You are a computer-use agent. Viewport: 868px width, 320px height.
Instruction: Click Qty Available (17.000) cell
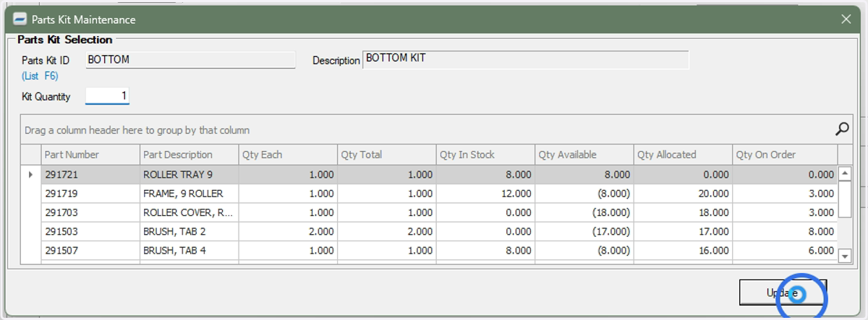click(x=584, y=231)
